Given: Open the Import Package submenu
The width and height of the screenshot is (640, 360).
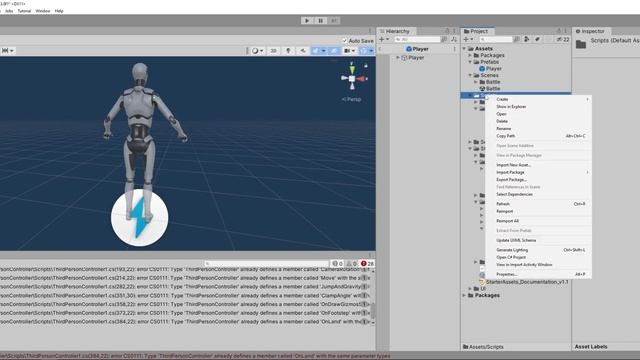Looking at the screenshot, I should click(538, 172).
